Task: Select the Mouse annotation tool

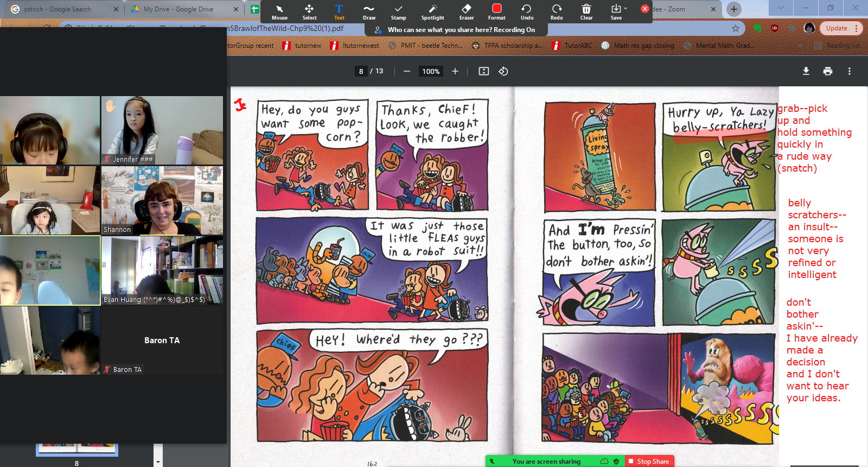Action: [279, 12]
